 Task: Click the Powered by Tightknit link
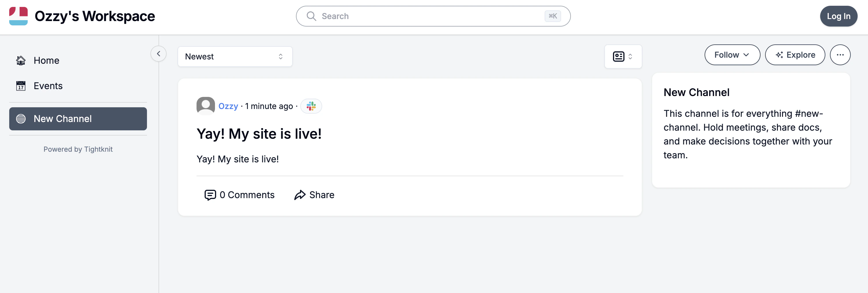point(78,149)
